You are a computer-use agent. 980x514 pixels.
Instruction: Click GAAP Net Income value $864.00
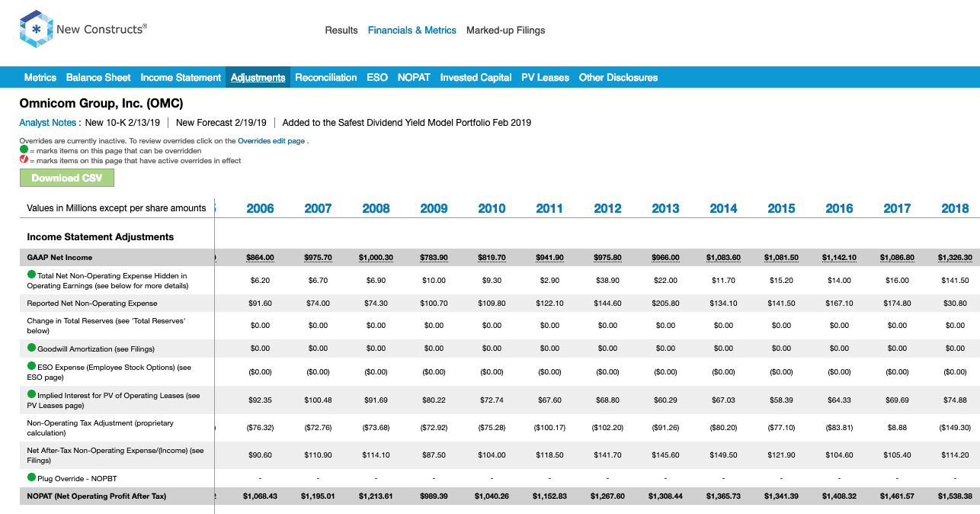[261, 258]
